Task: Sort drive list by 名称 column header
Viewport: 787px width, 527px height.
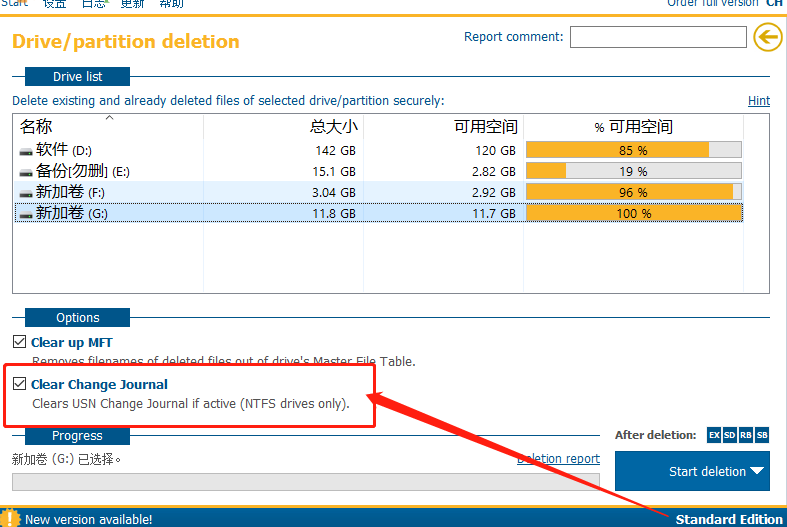Action: (x=36, y=127)
